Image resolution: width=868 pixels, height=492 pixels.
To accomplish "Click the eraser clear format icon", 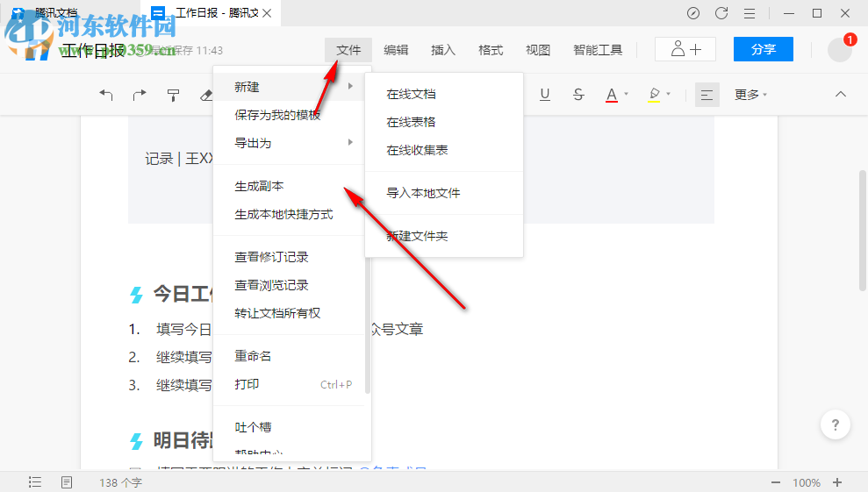I will click(x=206, y=96).
